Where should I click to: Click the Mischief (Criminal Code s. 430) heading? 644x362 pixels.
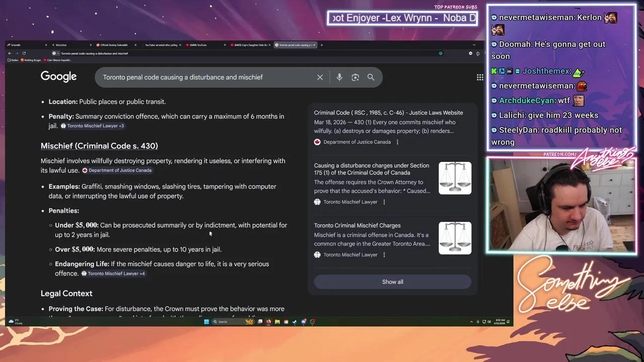coord(99,146)
